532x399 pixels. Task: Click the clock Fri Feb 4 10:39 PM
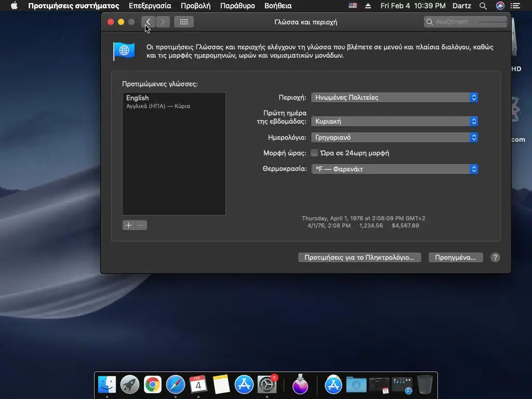pyautogui.click(x=413, y=6)
